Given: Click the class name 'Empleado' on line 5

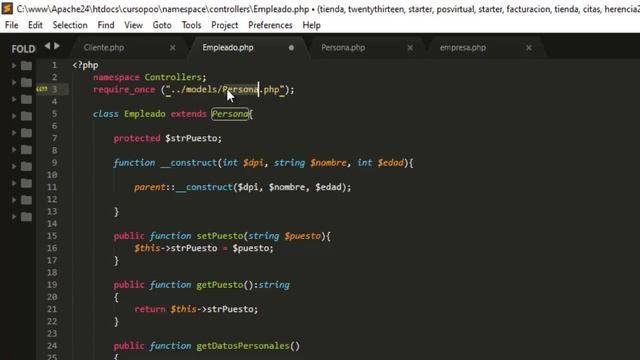Looking at the screenshot, I should click(x=144, y=114).
